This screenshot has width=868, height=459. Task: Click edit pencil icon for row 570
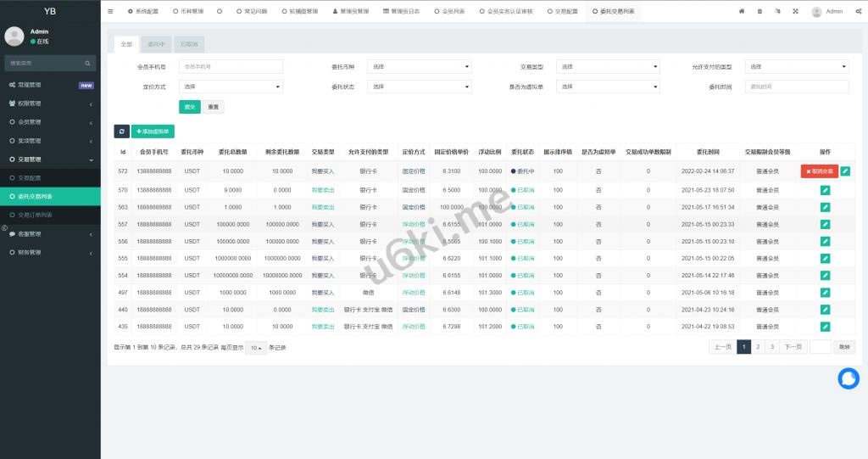click(x=825, y=190)
